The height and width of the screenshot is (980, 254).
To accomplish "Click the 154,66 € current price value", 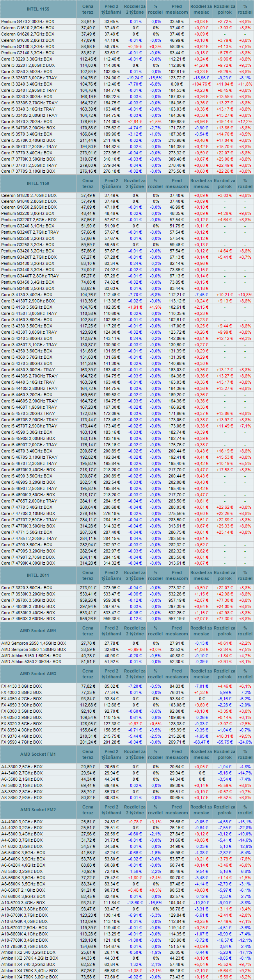I will 88,946.
